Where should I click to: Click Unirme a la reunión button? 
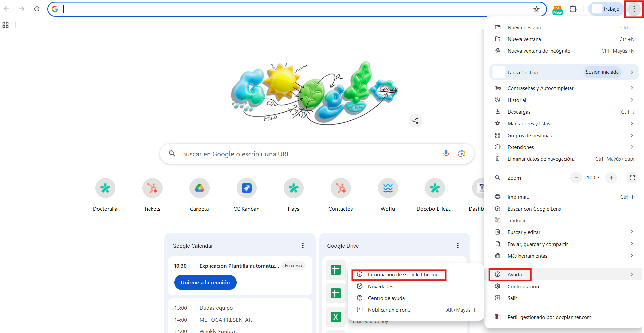[x=205, y=283]
